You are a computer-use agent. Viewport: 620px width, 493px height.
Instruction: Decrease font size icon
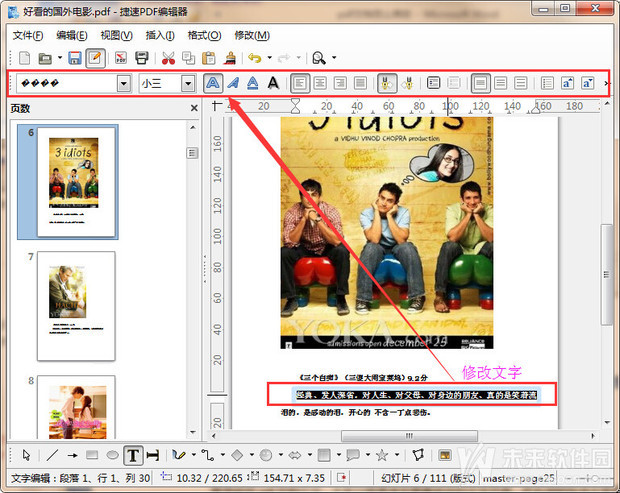(x=588, y=83)
